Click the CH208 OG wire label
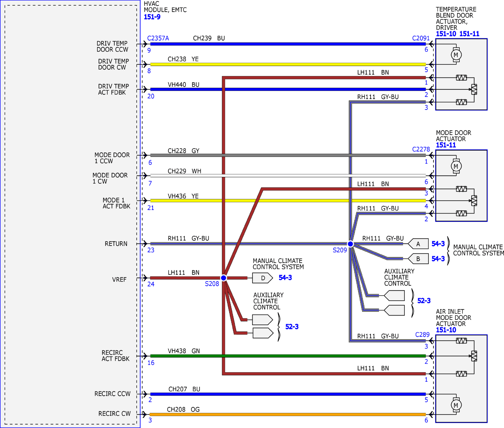 [183, 410]
